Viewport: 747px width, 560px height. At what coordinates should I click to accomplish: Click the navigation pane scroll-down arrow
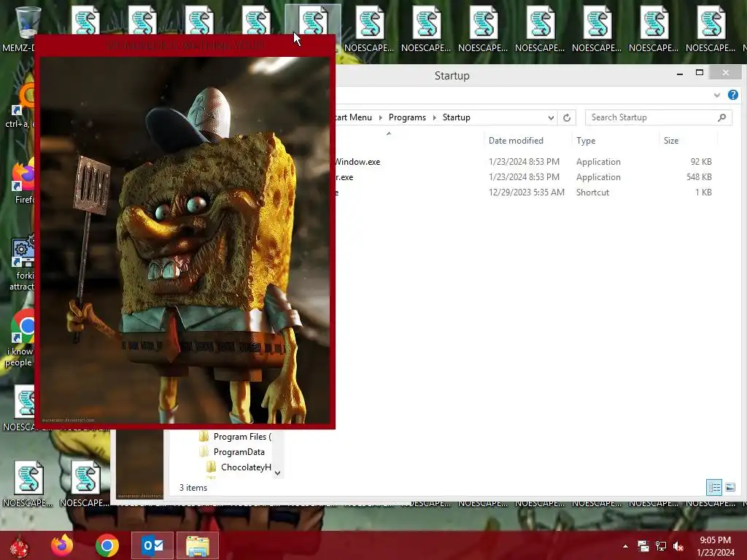(x=277, y=472)
